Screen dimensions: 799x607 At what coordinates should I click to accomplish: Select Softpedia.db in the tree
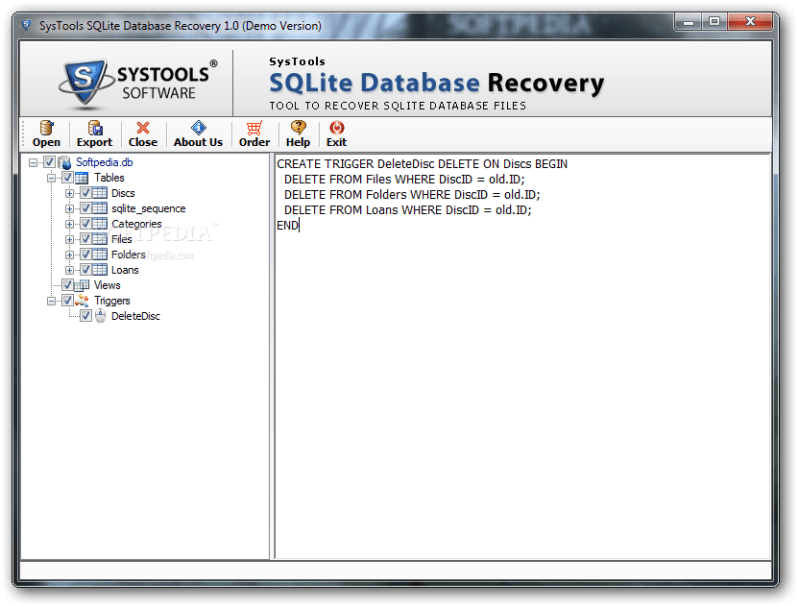click(x=104, y=162)
